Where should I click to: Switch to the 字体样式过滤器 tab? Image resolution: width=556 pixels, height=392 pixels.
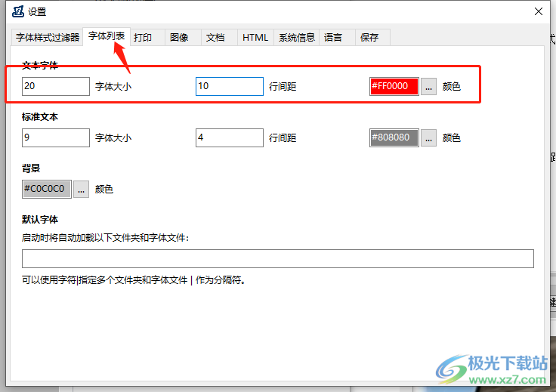[48, 38]
